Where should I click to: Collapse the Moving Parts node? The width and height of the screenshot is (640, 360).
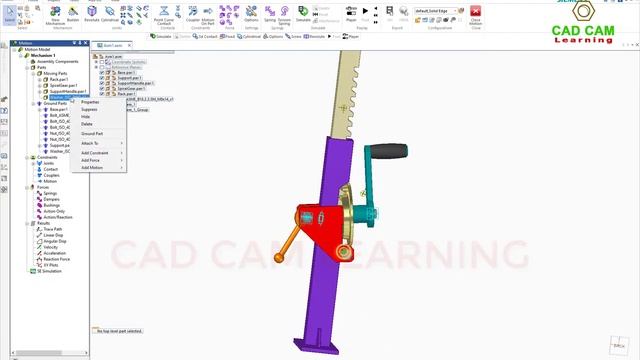(33, 73)
